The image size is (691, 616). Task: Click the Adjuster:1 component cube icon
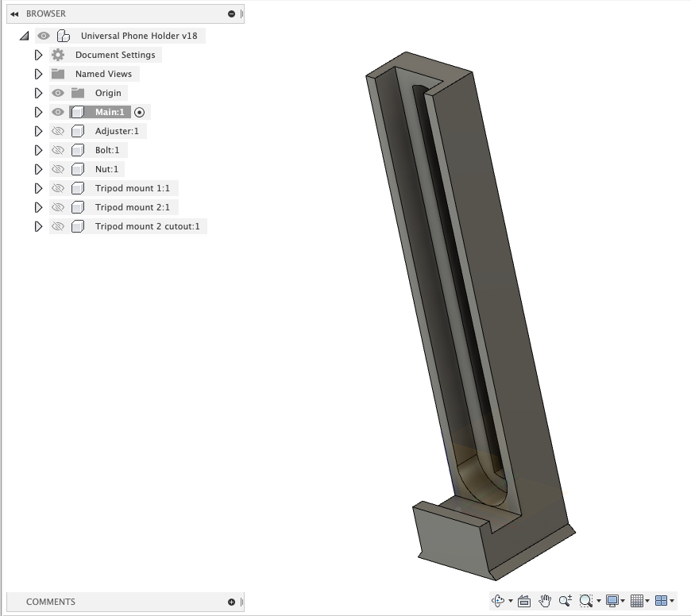click(78, 131)
